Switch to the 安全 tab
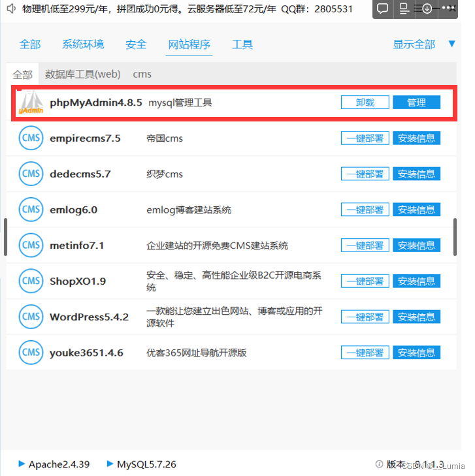Viewport: 475px width, 476px height. pyautogui.click(x=136, y=44)
